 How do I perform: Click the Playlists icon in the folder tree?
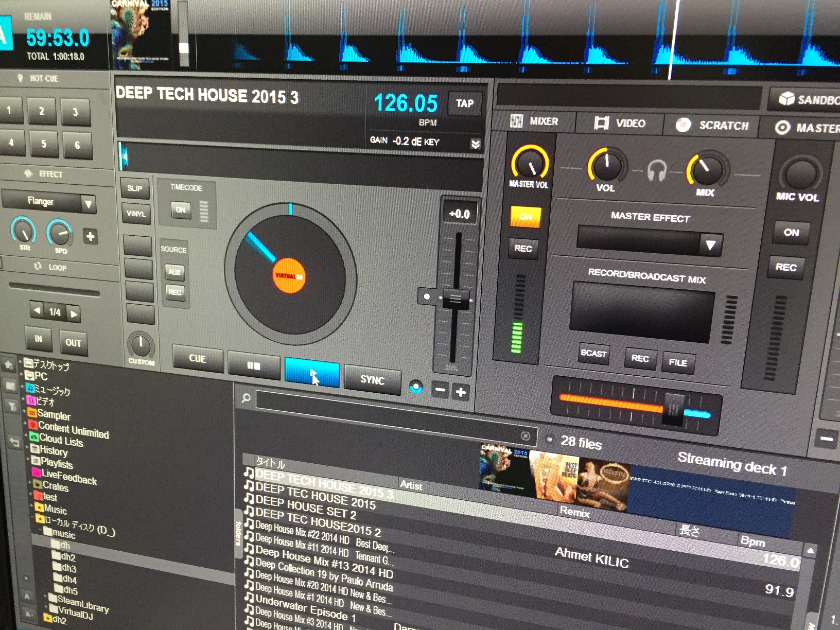tap(36, 461)
